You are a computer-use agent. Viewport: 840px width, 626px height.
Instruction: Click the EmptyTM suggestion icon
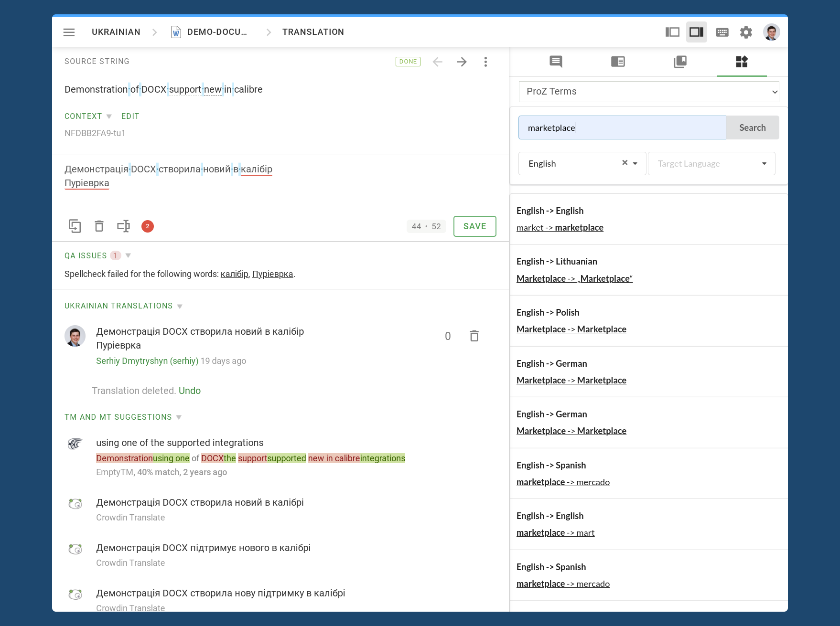tap(75, 444)
